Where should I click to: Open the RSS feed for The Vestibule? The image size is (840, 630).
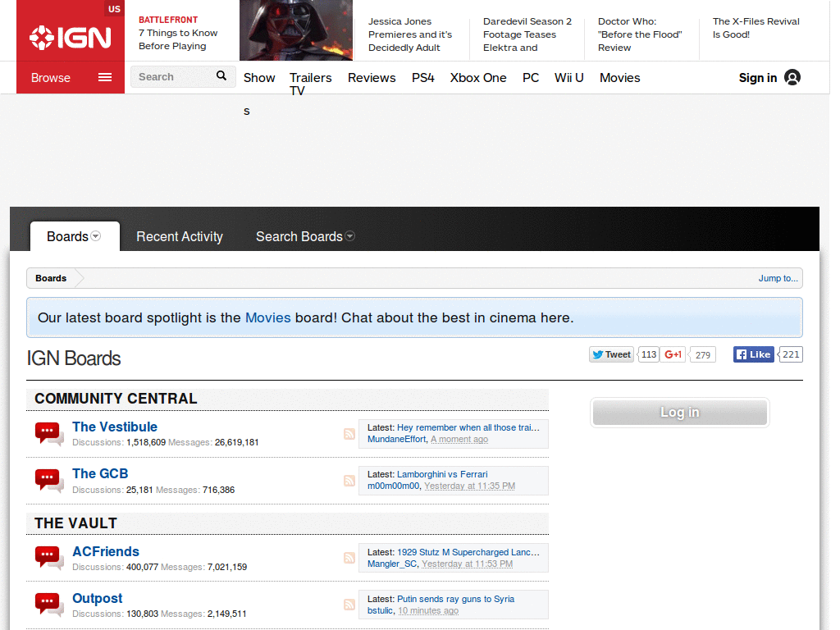point(349,434)
